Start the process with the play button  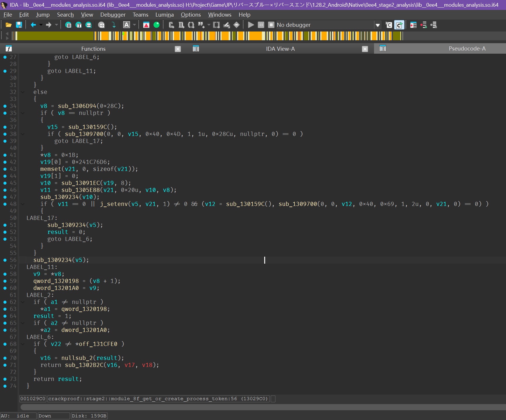[x=251, y=25]
